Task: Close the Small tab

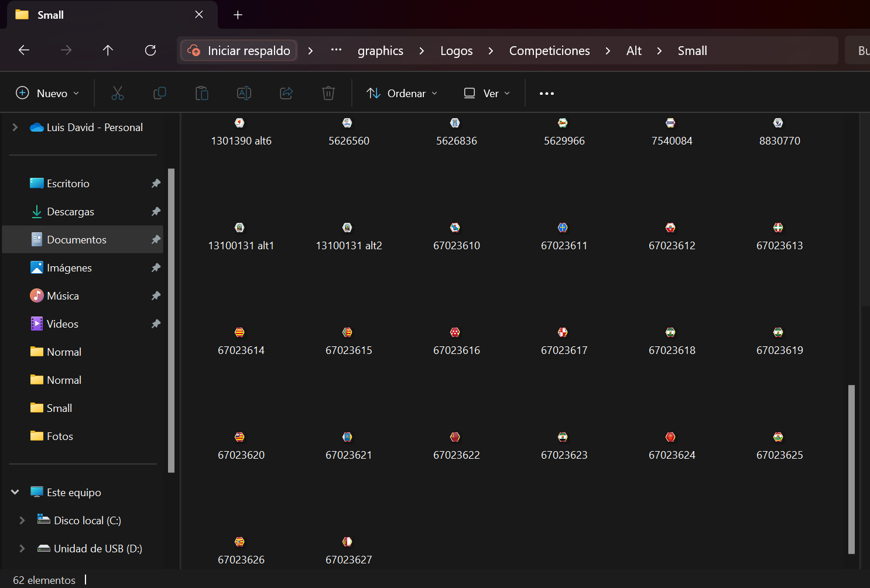Action: [x=199, y=15]
